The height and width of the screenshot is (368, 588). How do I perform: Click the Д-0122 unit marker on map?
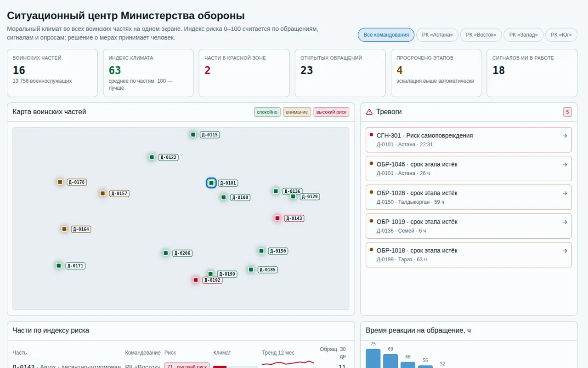point(152,157)
